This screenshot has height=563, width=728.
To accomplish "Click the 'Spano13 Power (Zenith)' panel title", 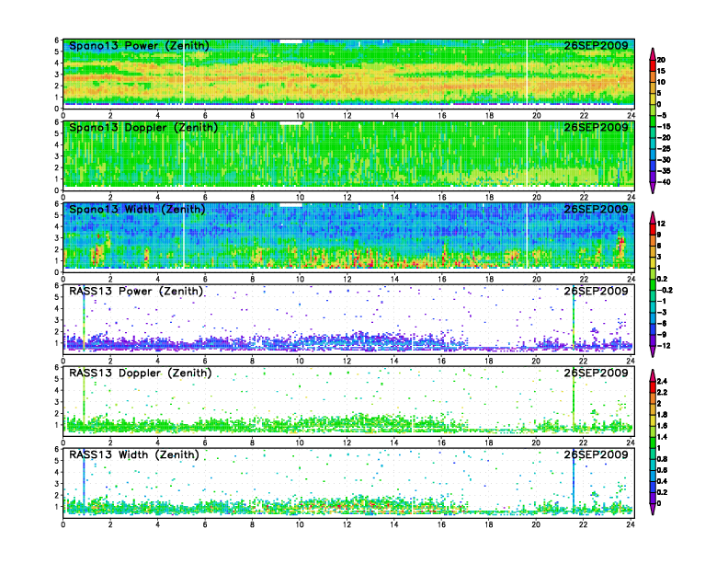I will 139,46.
